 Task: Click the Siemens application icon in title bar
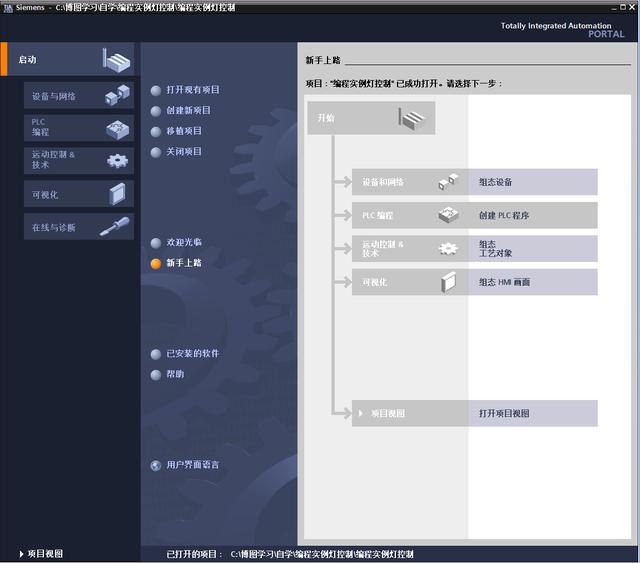click(x=8, y=8)
